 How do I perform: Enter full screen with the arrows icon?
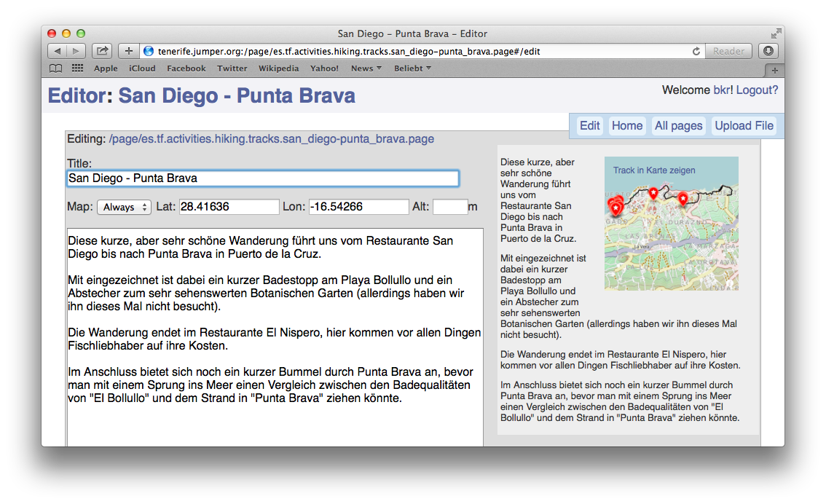pos(776,34)
